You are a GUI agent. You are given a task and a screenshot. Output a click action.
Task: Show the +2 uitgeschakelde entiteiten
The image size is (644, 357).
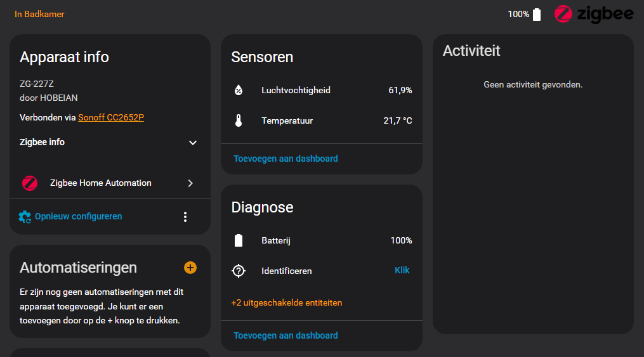click(x=287, y=302)
